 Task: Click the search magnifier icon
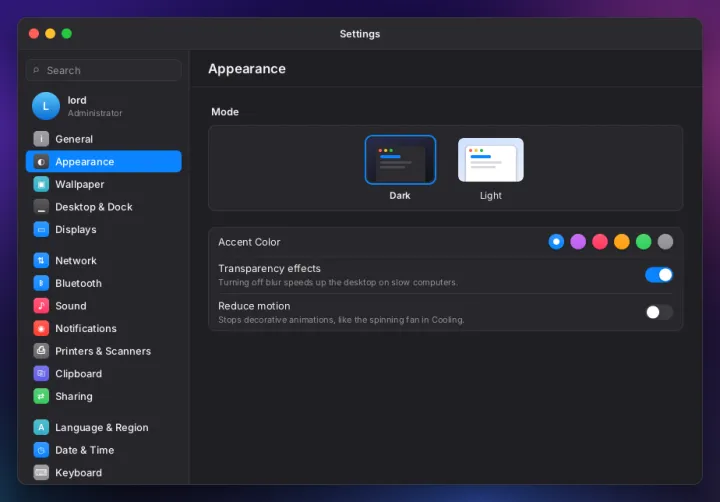(36, 70)
